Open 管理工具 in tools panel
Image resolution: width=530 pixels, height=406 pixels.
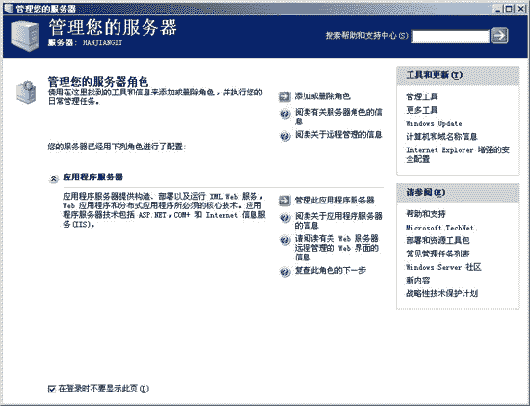[x=422, y=97]
